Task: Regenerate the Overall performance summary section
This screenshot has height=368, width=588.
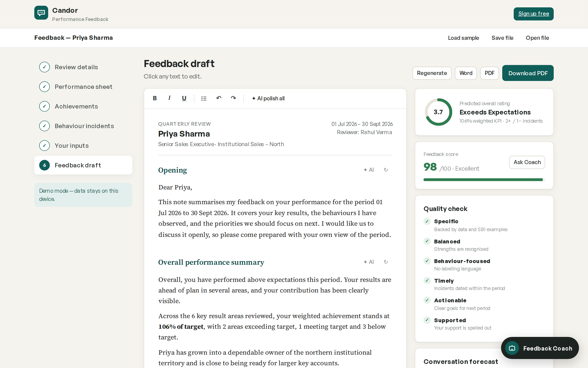Action: [x=386, y=262]
